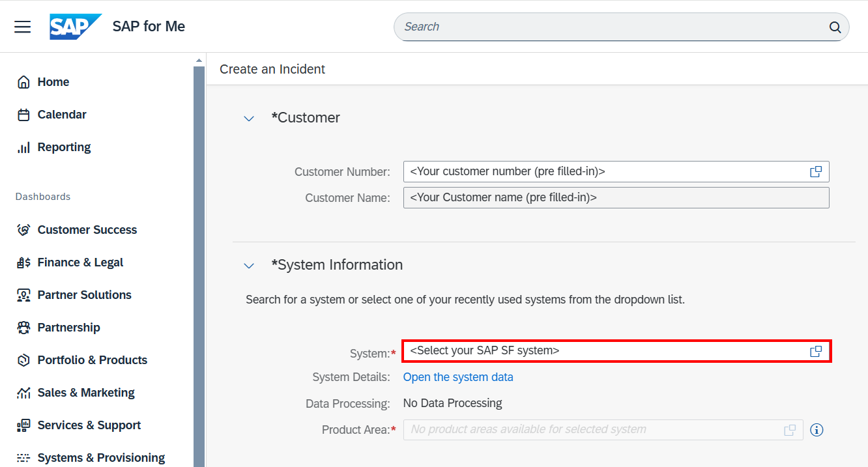Click the Partner Solutions icon
Viewport: 868px width, 467px height.
click(x=23, y=295)
